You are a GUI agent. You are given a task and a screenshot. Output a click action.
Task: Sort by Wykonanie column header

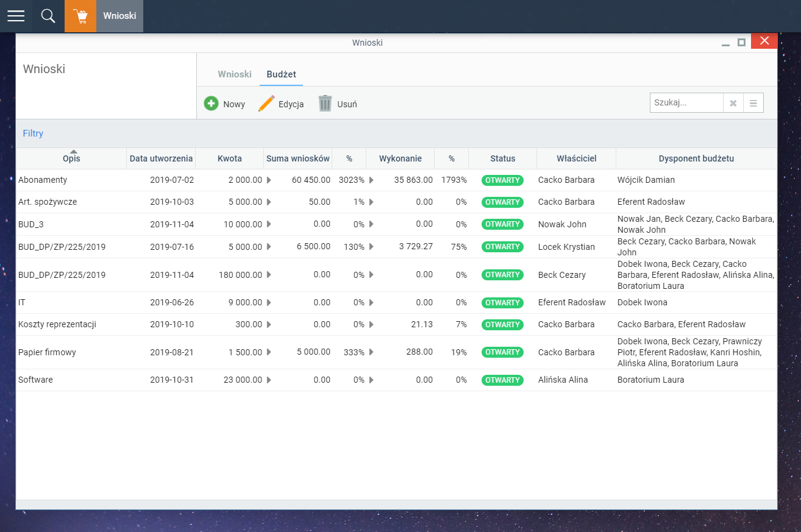(400, 158)
